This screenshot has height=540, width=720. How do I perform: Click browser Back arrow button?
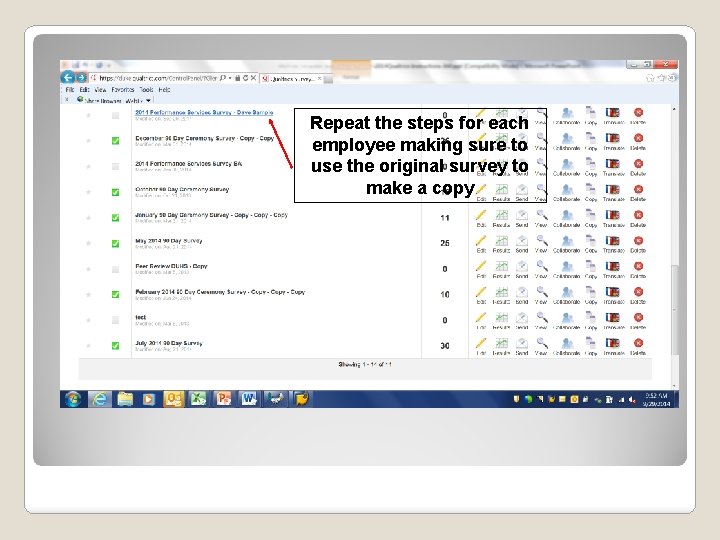pos(68,78)
